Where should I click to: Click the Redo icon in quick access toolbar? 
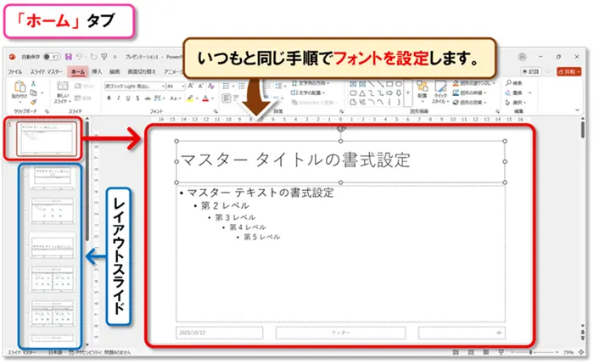pos(93,57)
